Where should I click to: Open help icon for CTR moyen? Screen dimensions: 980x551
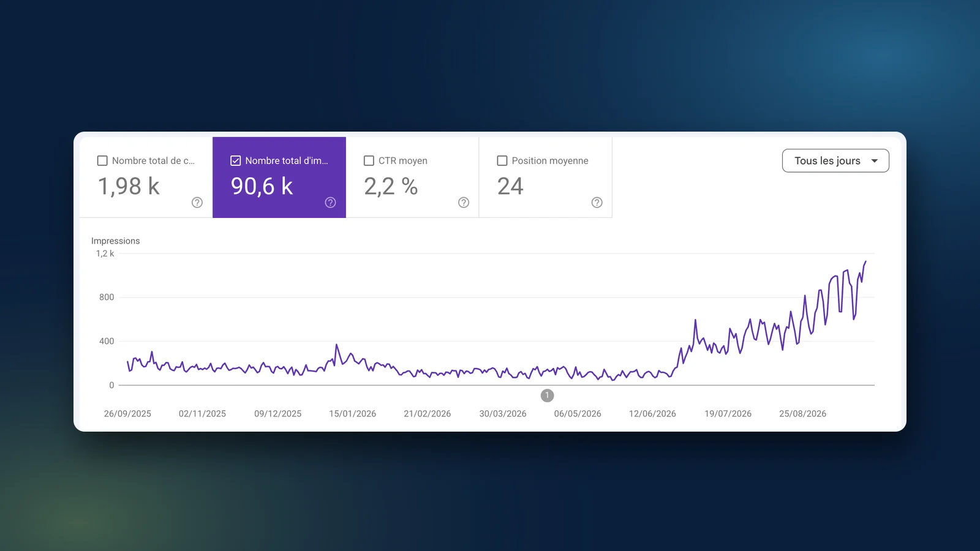[x=464, y=203]
